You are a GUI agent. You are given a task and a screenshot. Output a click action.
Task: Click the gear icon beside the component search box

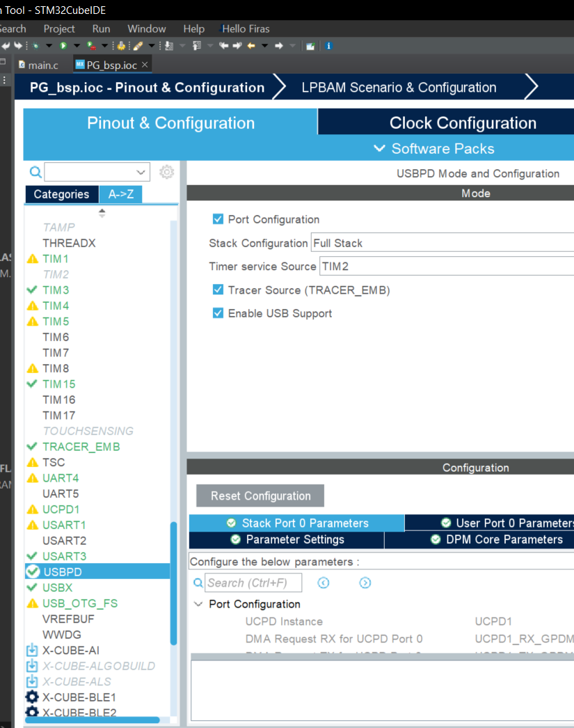pos(166,171)
